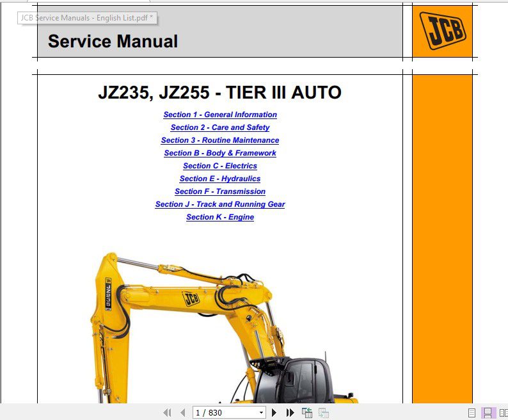Click the Service Manual heading text
This screenshot has height=420, width=508.
113,41
